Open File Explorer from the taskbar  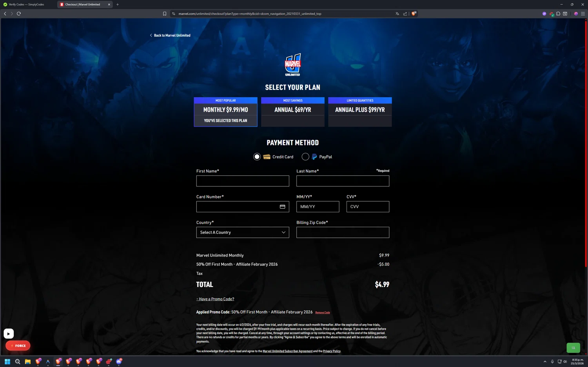pyautogui.click(x=27, y=362)
